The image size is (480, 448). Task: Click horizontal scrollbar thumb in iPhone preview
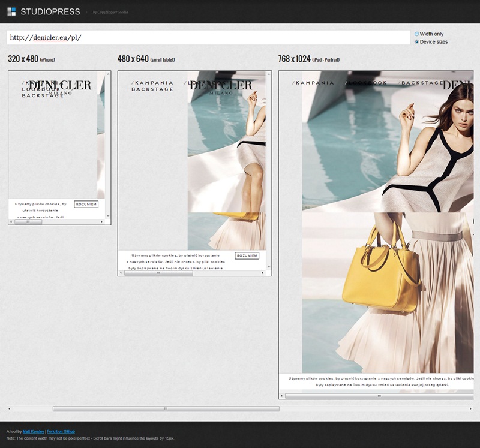pyautogui.click(x=28, y=221)
